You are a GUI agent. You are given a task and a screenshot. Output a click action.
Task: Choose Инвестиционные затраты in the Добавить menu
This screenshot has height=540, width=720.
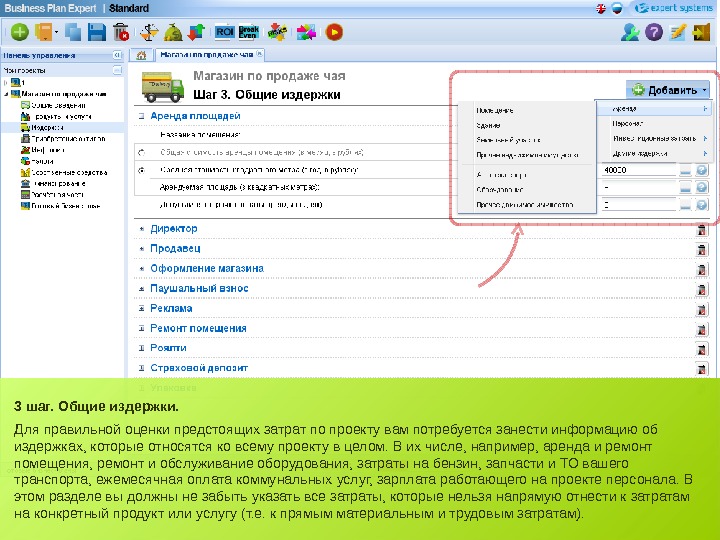click(654, 138)
